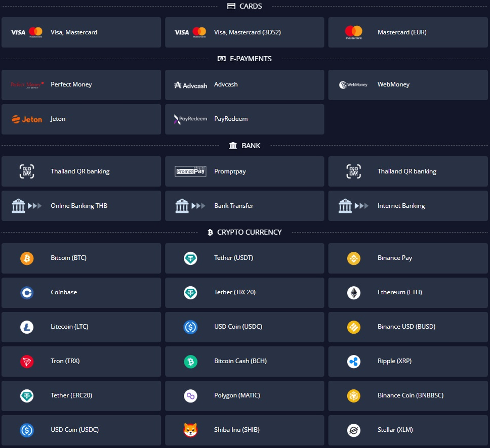Select the PromptPay logo

pyautogui.click(x=190, y=171)
